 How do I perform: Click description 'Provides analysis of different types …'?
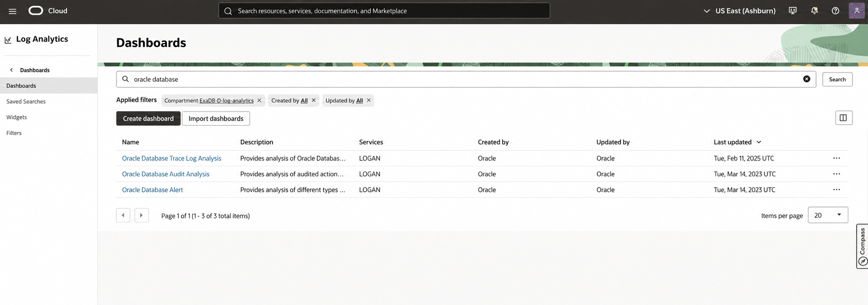(293, 190)
